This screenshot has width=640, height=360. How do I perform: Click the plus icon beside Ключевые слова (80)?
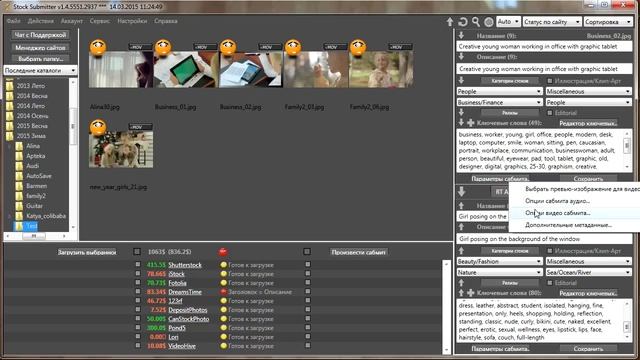tap(471, 293)
